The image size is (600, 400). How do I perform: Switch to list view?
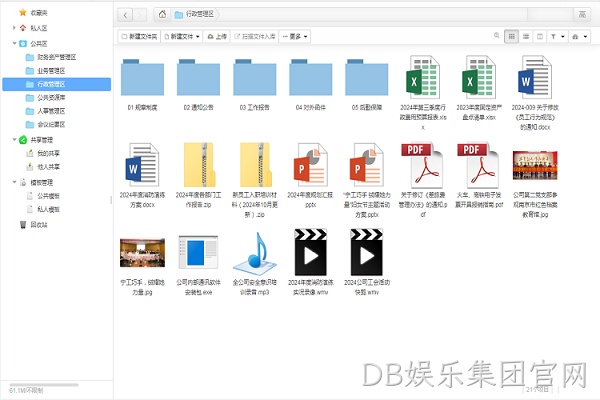pyautogui.click(x=526, y=36)
